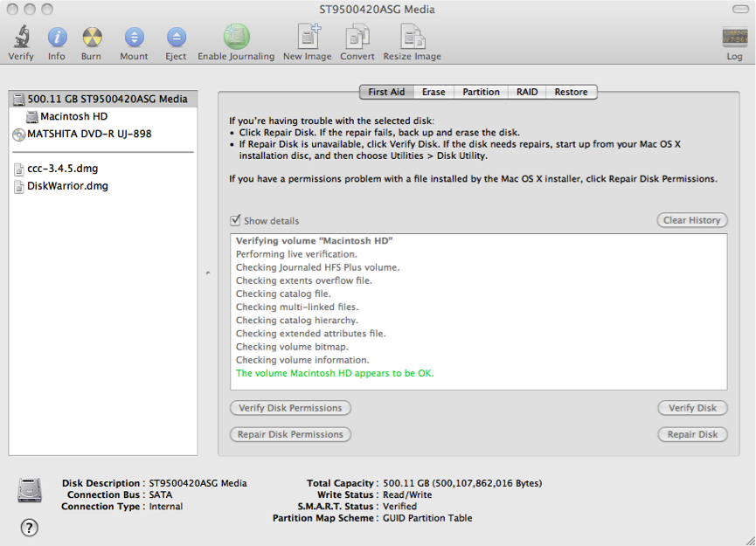Click 'Verifying volume "Macintosh HD"' log line
This screenshot has width=756, height=546.
click(314, 240)
